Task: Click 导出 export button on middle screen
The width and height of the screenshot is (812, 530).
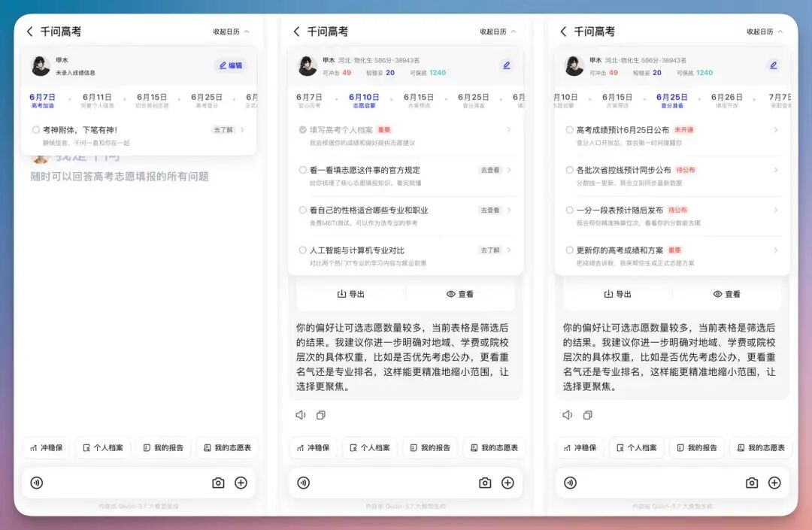Action: [x=350, y=294]
